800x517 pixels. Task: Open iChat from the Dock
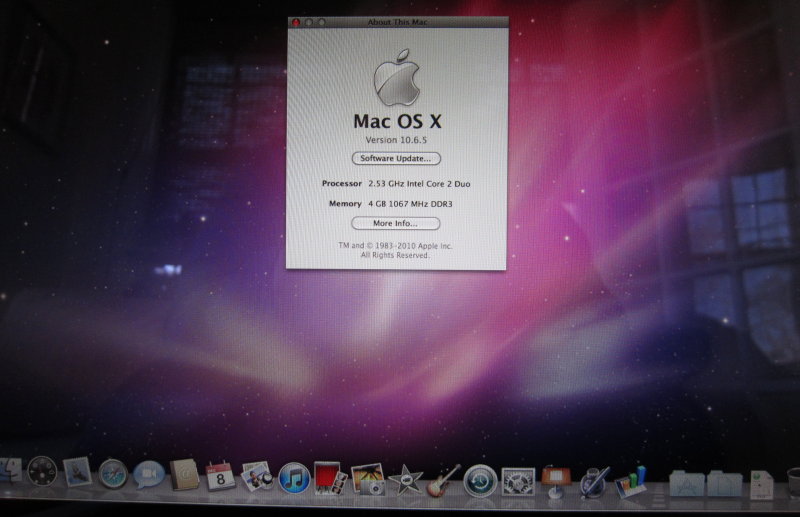pos(148,475)
